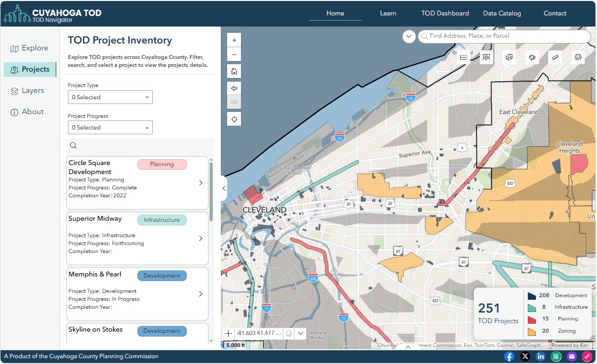Viewport: 597px width, 364px height.
Task: Zoom out on the map
Action: point(234,55)
